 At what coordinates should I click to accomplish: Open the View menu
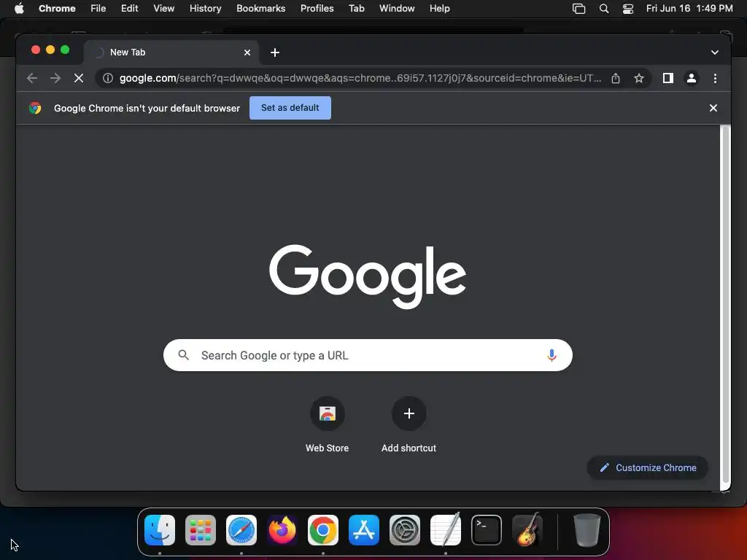click(164, 8)
